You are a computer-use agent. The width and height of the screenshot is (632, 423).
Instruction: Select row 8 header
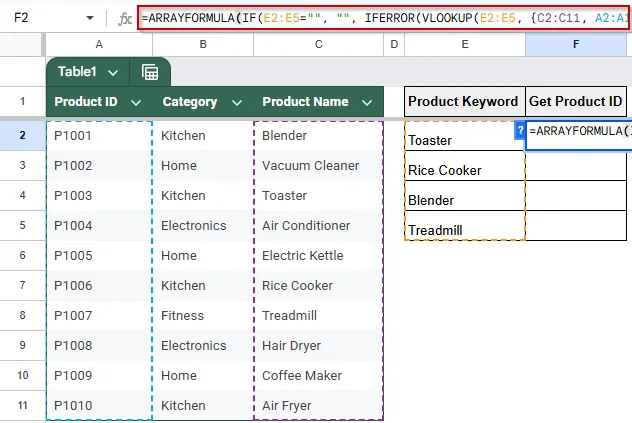tap(23, 315)
